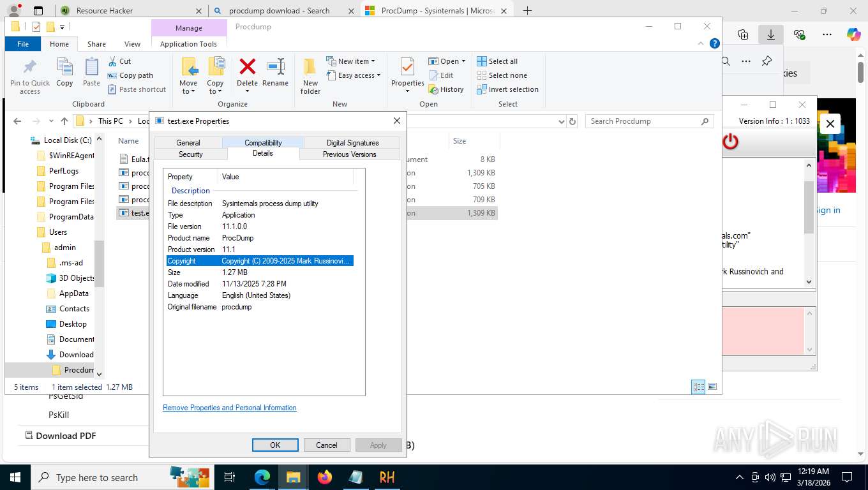Image resolution: width=868 pixels, height=490 pixels.
Task: Switch to Details view layout icon
Action: point(699,387)
